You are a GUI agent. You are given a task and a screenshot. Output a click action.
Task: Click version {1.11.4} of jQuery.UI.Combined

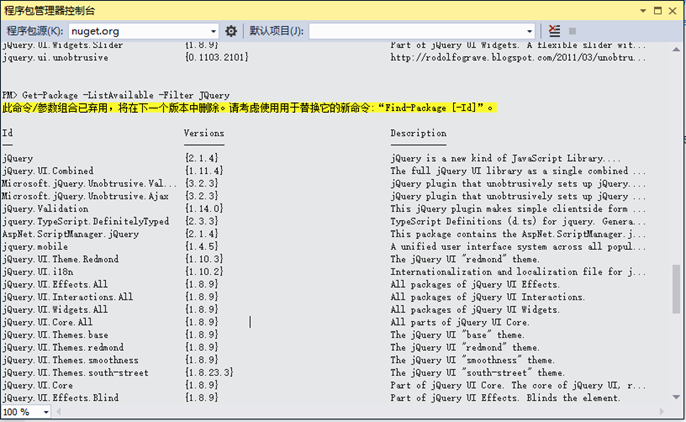[204, 171]
